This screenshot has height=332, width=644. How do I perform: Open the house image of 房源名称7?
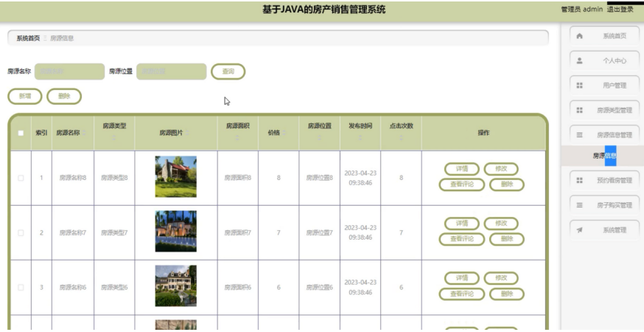(176, 231)
